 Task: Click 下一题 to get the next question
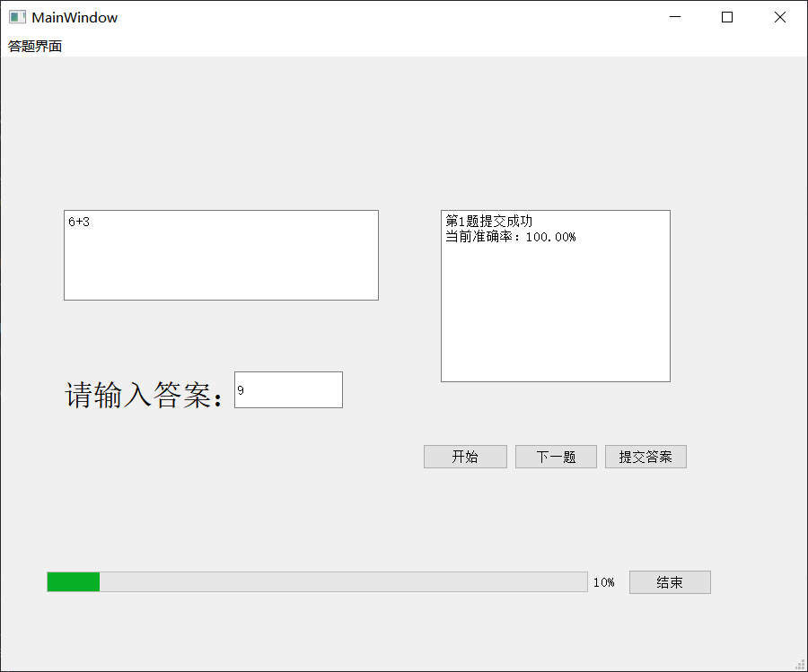tap(555, 457)
